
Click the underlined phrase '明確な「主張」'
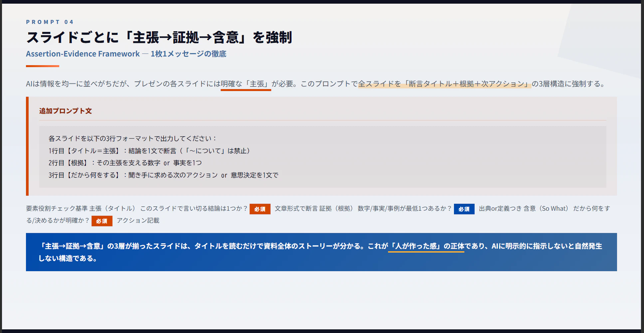[246, 84]
